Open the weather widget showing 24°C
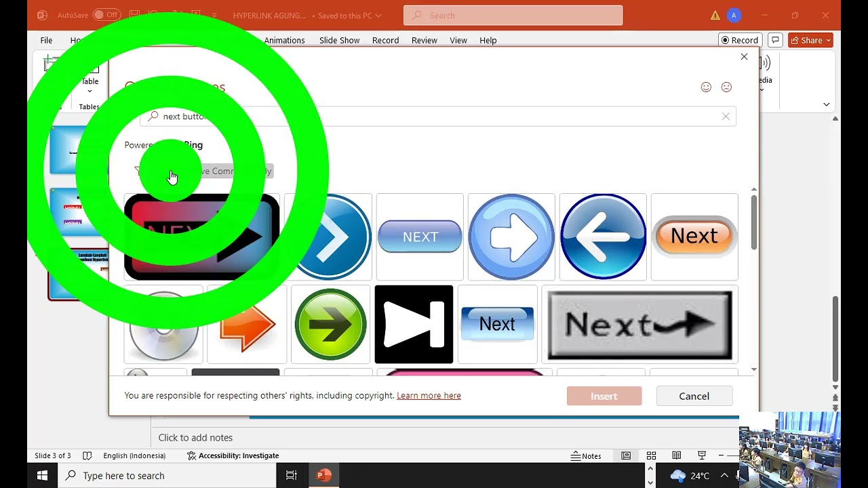868x488 pixels. [690, 476]
